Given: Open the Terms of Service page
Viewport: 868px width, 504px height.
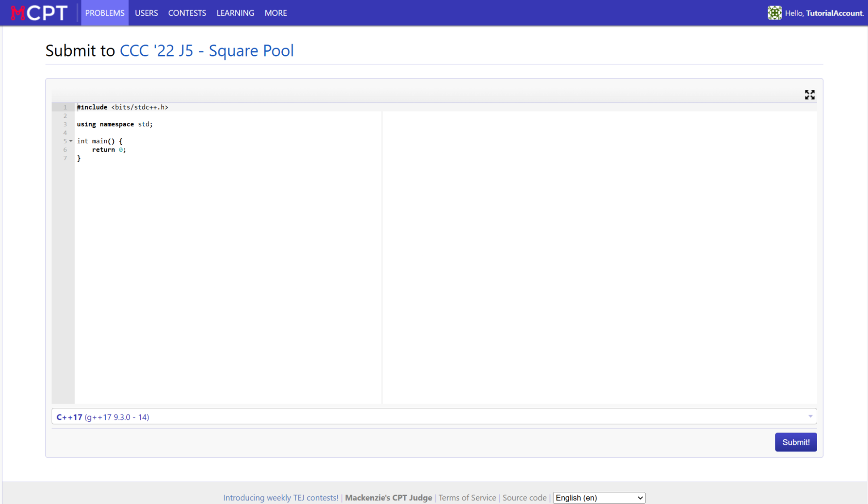Looking at the screenshot, I should [467, 497].
